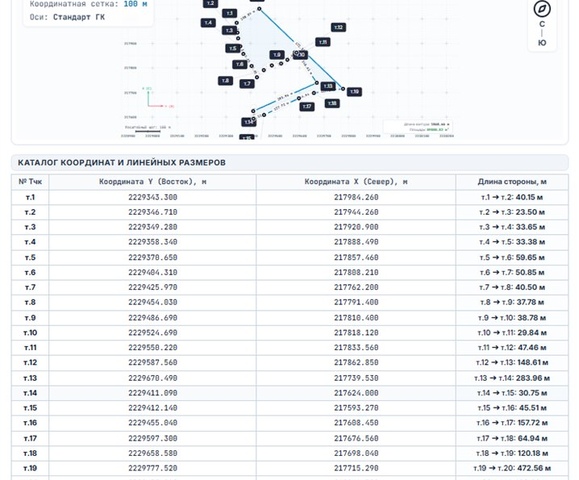Select the т.4 point label on the plan

coord(208,23)
